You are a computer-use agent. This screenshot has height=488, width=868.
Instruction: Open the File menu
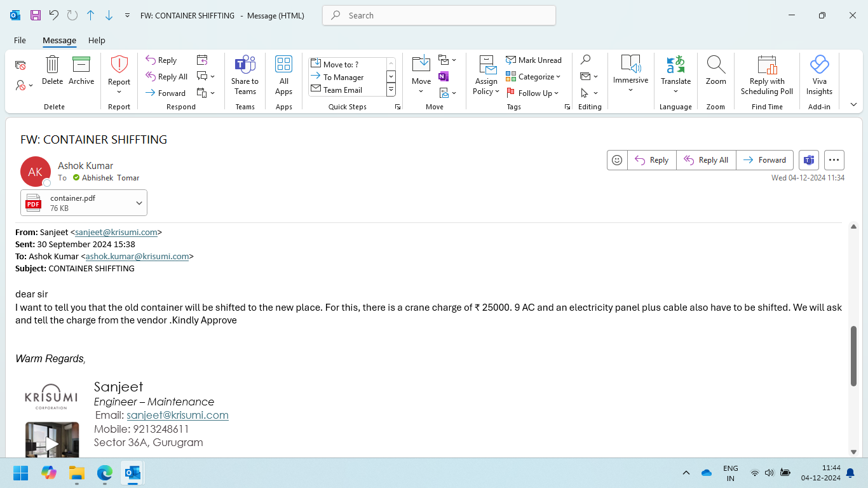[20, 40]
